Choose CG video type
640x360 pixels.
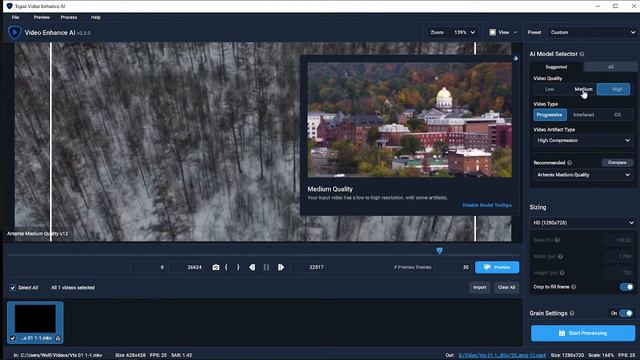[618, 115]
